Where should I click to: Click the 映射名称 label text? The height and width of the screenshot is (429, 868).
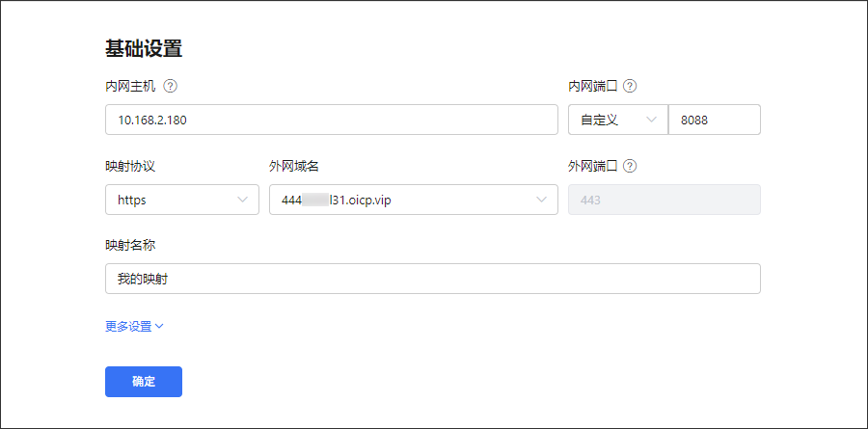[x=130, y=245]
